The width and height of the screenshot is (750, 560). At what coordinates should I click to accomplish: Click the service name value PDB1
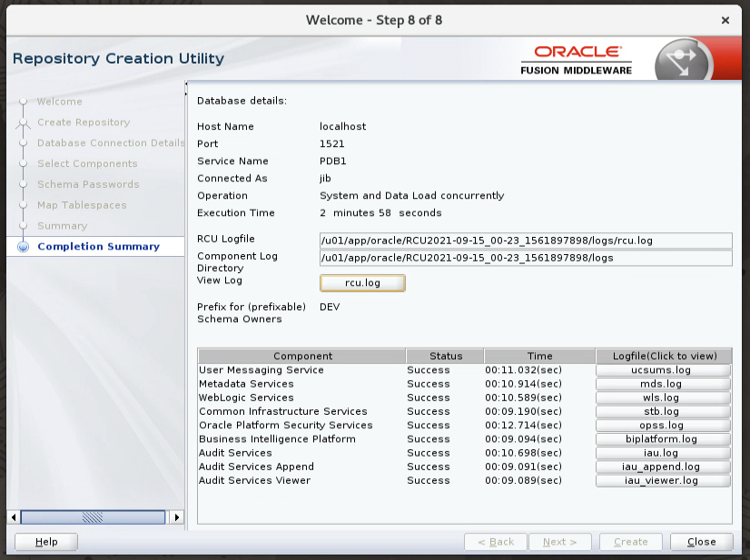pos(333,162)
